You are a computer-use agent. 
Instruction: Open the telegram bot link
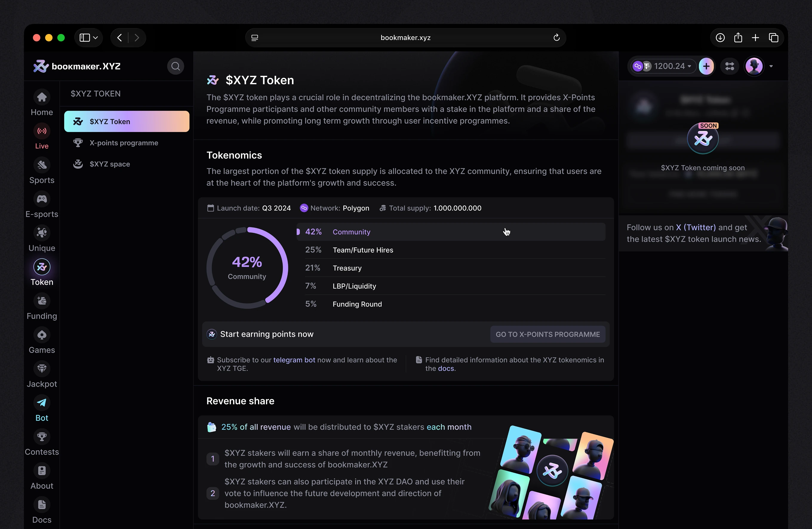click(x=294, y=360)
